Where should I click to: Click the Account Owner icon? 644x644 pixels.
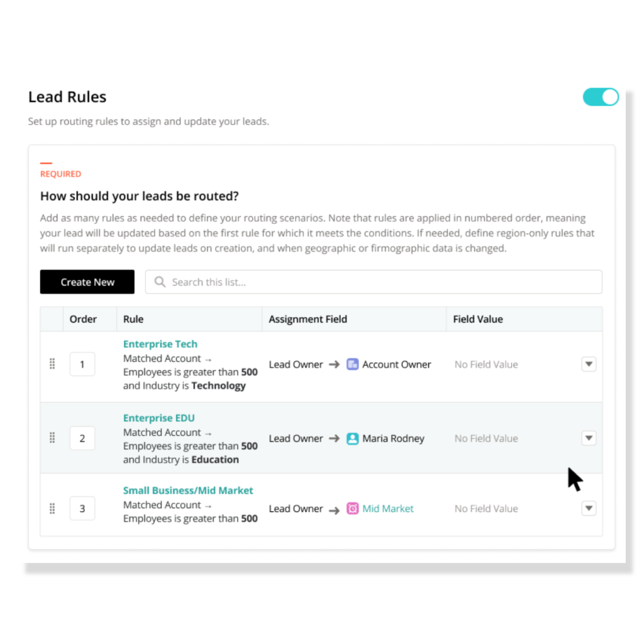[353, 364]
